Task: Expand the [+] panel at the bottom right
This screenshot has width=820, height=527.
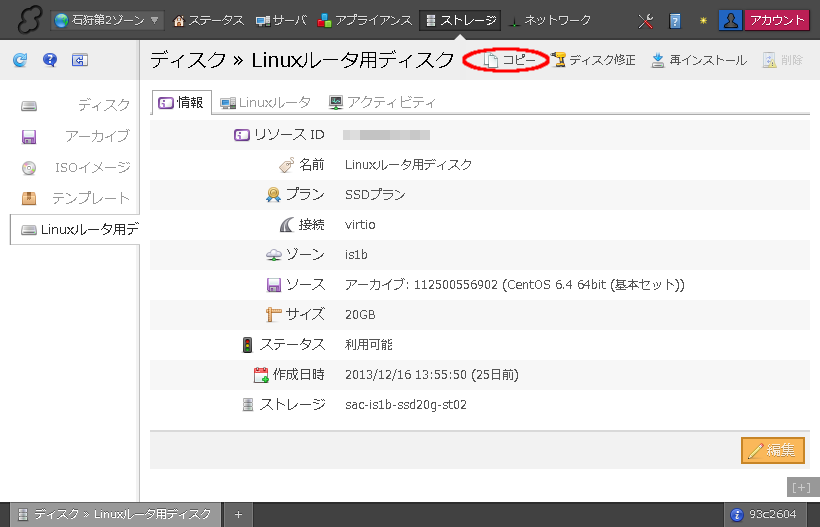Action: pyautogui.click(x=801, y=488)
